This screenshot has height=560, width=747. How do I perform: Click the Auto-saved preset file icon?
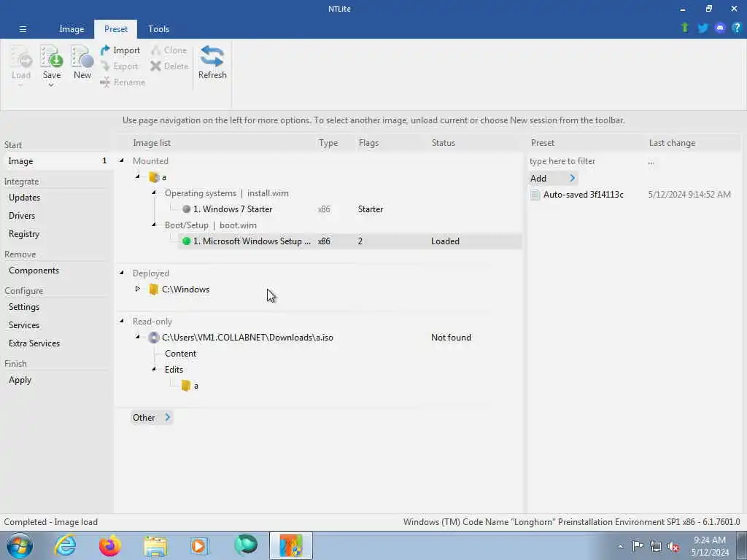(535, 194)
